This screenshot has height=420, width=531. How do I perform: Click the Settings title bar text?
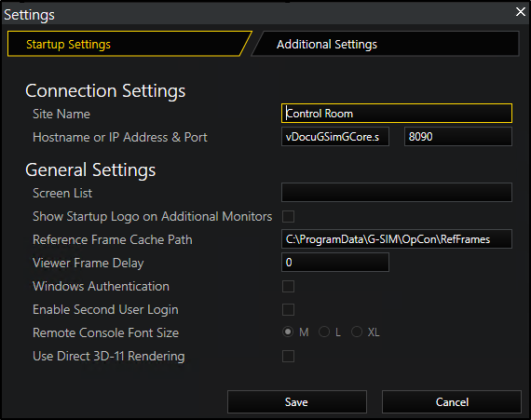click(x=29, y=15)
